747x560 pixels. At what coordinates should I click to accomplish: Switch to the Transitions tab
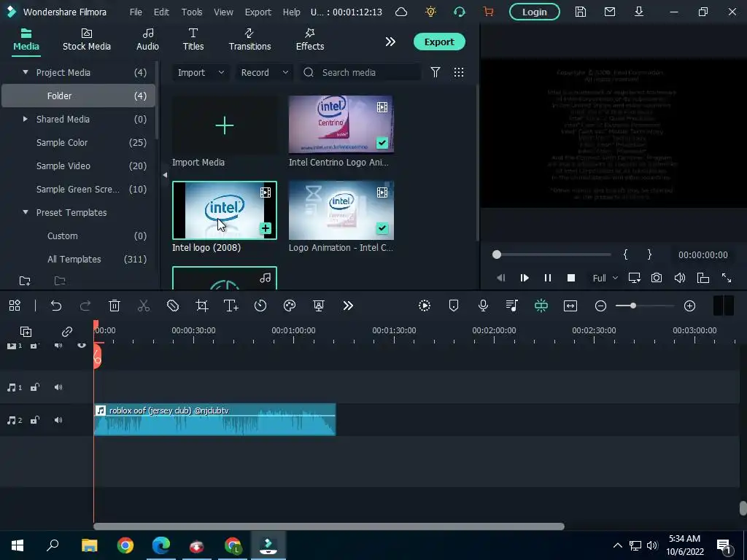pos(249,40)
